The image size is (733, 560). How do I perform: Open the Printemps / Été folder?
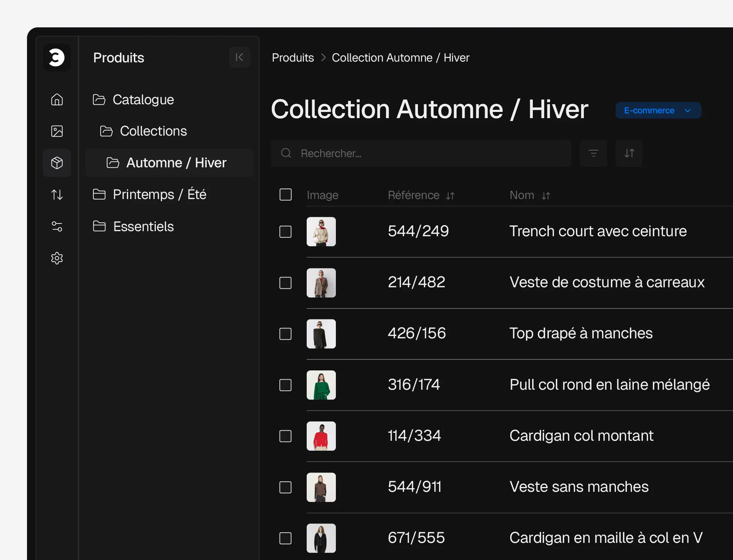point(159,194)
